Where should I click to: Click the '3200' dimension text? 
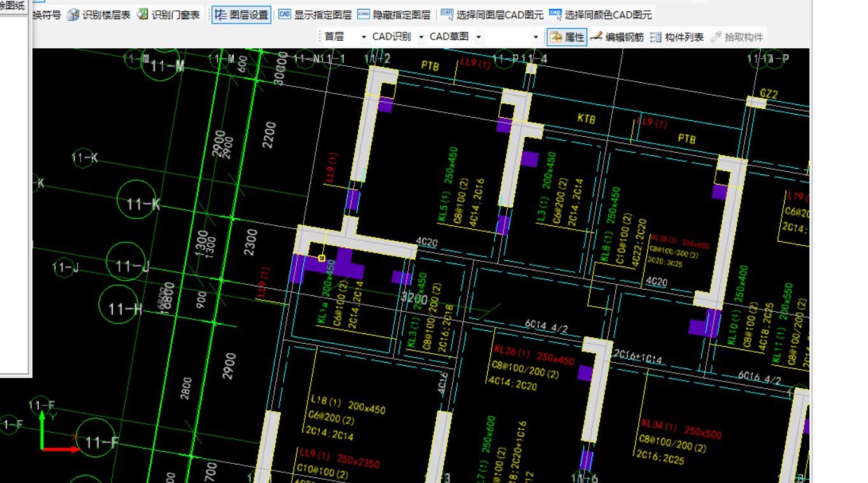[x=413, y=298]
